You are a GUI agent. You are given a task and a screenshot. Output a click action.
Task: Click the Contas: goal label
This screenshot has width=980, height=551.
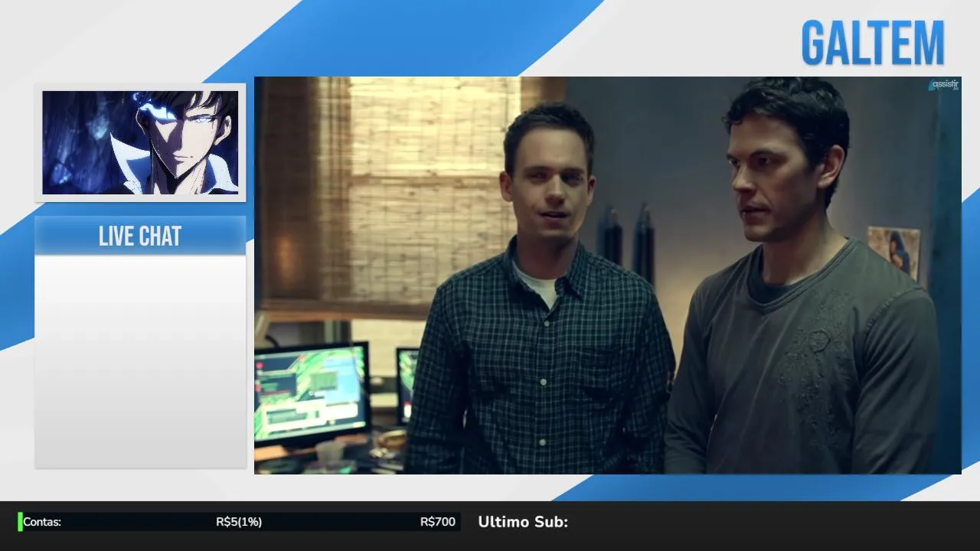pyautogui.click(x=42, y=522)
